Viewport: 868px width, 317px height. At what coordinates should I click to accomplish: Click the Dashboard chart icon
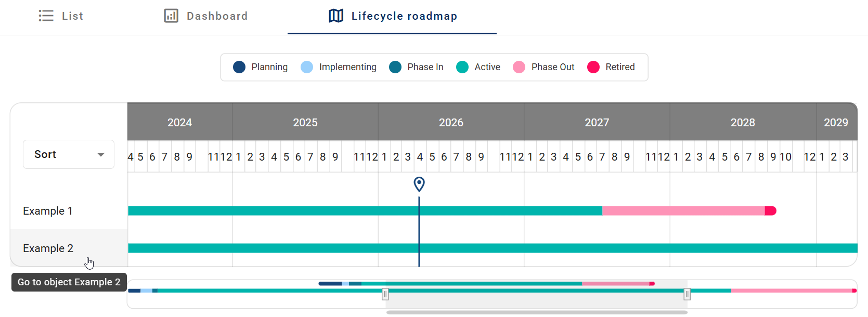pos(171,16)
